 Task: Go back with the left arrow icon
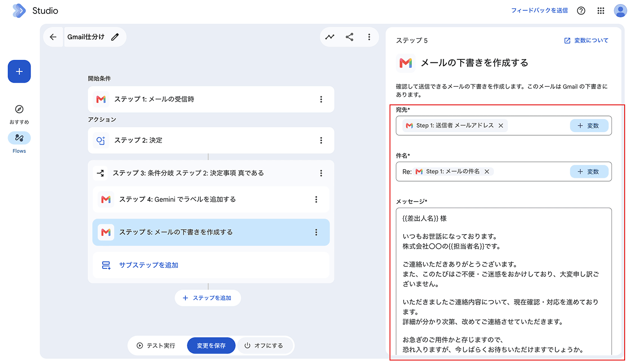(53, 37)
